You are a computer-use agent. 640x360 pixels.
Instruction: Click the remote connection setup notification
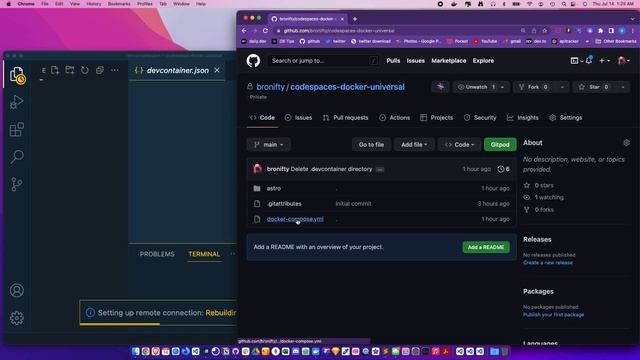click(x=158, y=313)
